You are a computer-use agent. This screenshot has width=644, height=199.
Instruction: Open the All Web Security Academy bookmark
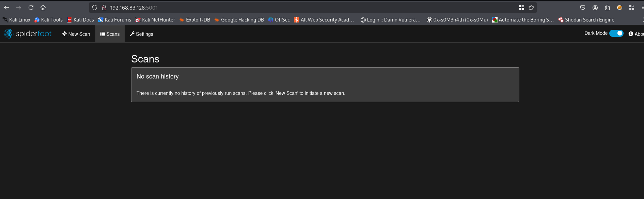[324, 20]
